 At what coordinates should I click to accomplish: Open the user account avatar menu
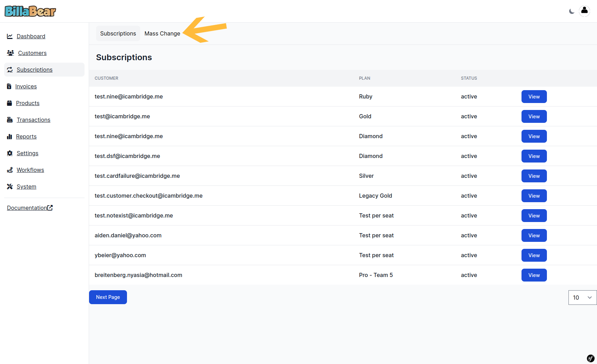coord(584,11)
